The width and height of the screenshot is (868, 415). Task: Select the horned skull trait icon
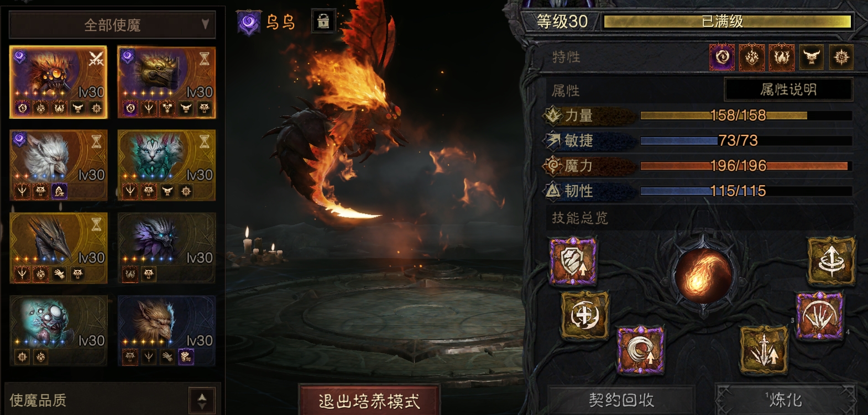[x=811, y=57]
